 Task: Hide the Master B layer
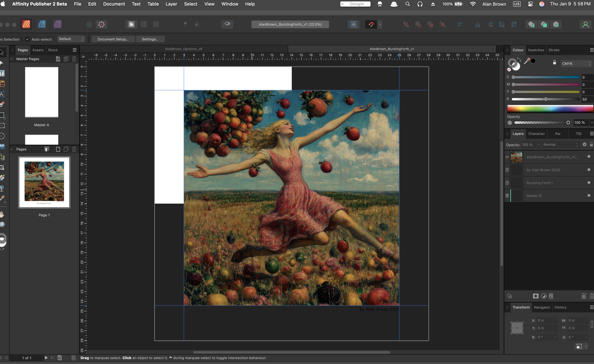coord(589,195)
